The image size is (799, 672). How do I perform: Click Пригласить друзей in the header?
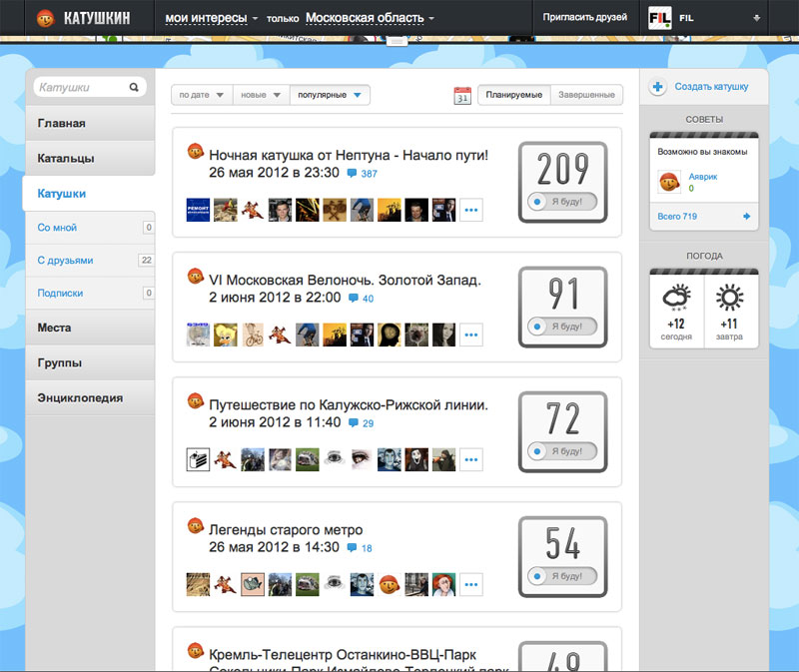pos(585,17)
